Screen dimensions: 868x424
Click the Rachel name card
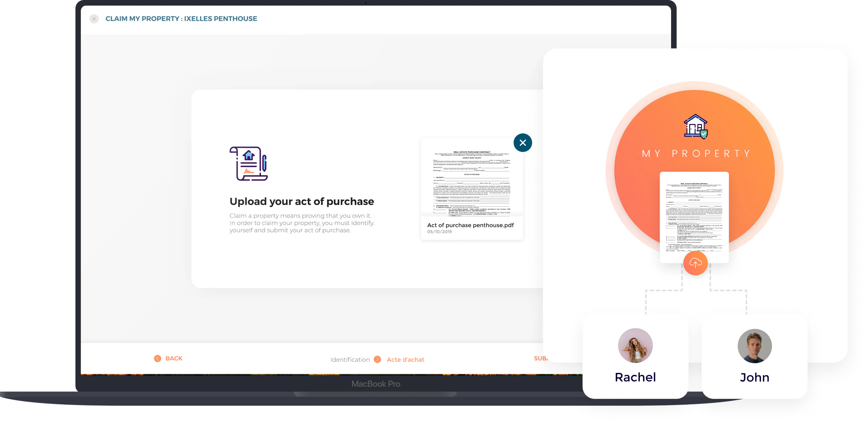coord(635,377)
